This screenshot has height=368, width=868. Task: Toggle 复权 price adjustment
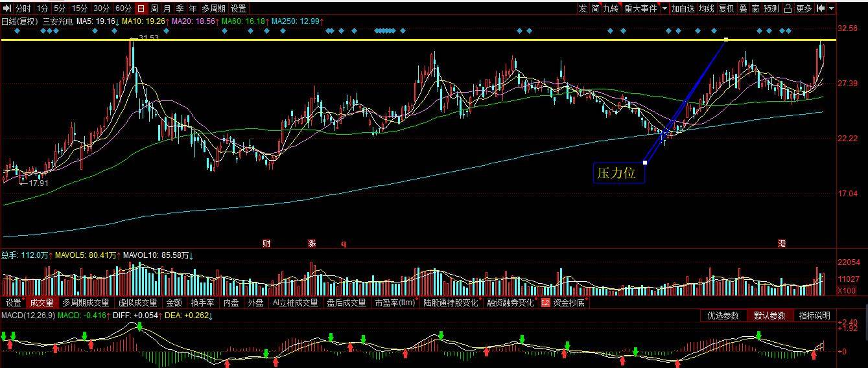click(x=726, y=8)
